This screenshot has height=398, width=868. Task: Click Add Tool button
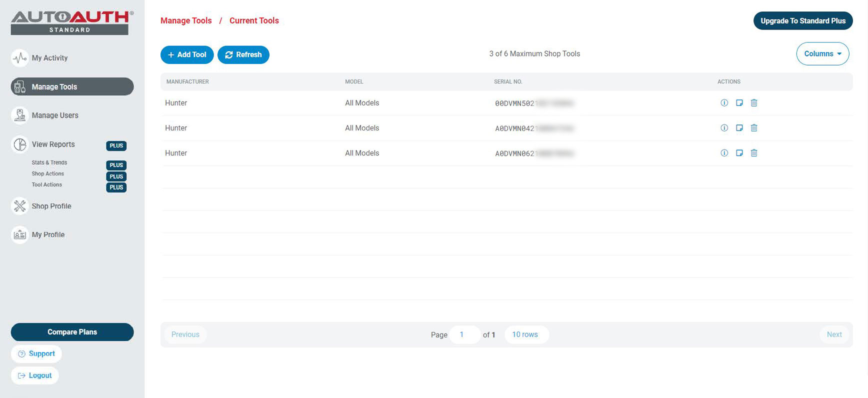(187, 54)
